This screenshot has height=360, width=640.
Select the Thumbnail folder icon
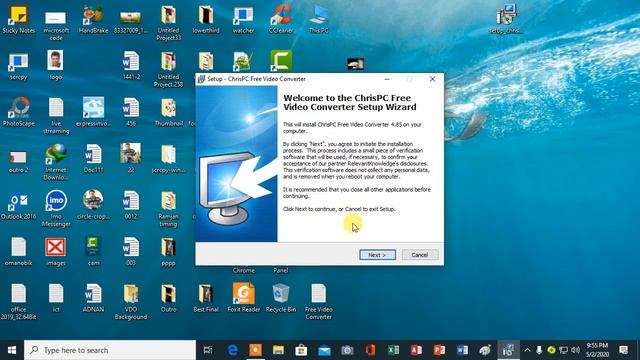coord(168,112)
